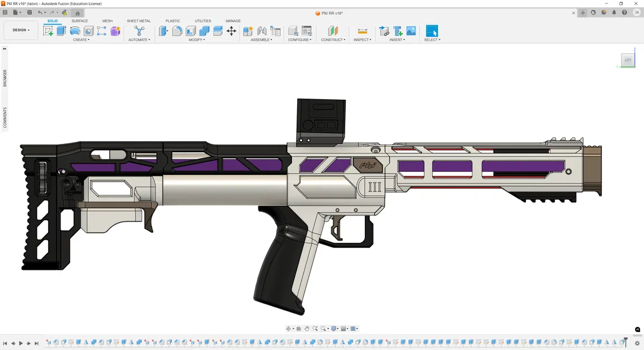
Task: Select the Shell tool
Action: point(191,31)
